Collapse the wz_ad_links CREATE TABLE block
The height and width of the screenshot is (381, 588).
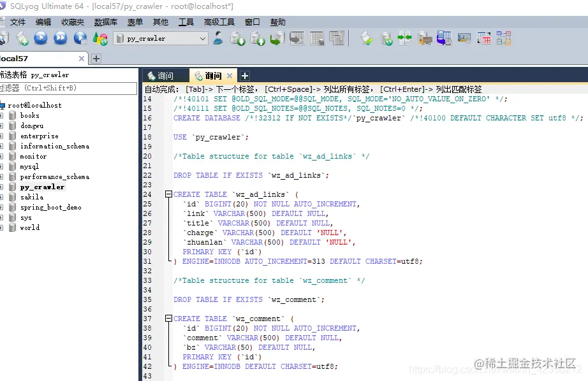168,194
